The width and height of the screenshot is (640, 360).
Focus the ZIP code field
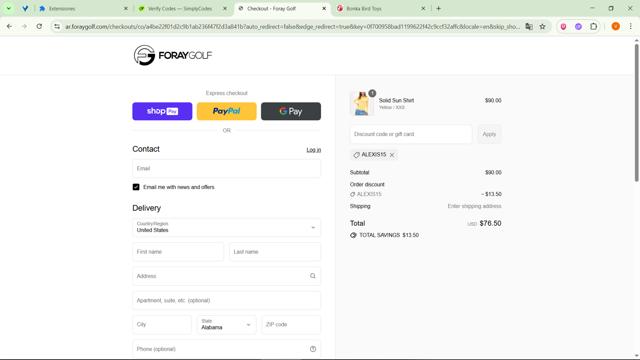point(291,324)
